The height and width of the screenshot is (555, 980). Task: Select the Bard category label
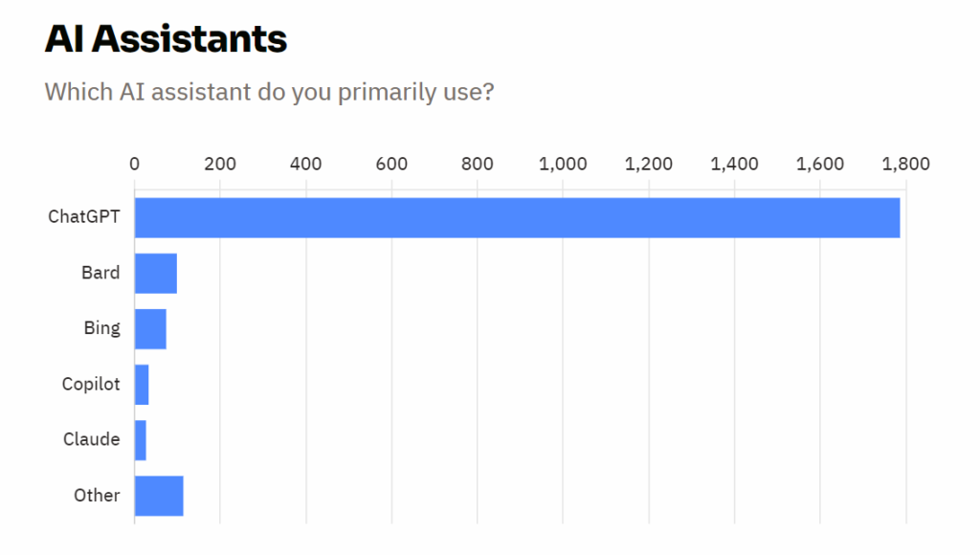pyautogui.click(x=100, y=273)
